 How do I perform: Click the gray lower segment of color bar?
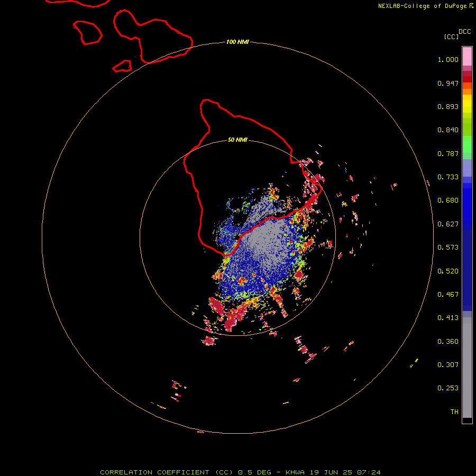[467, 368]
